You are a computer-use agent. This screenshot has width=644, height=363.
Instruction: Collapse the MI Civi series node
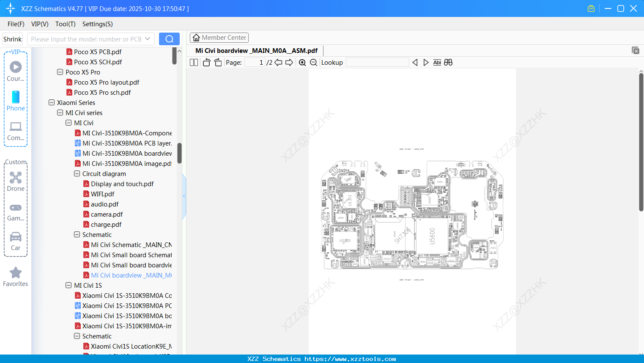(x=60, y=113)
